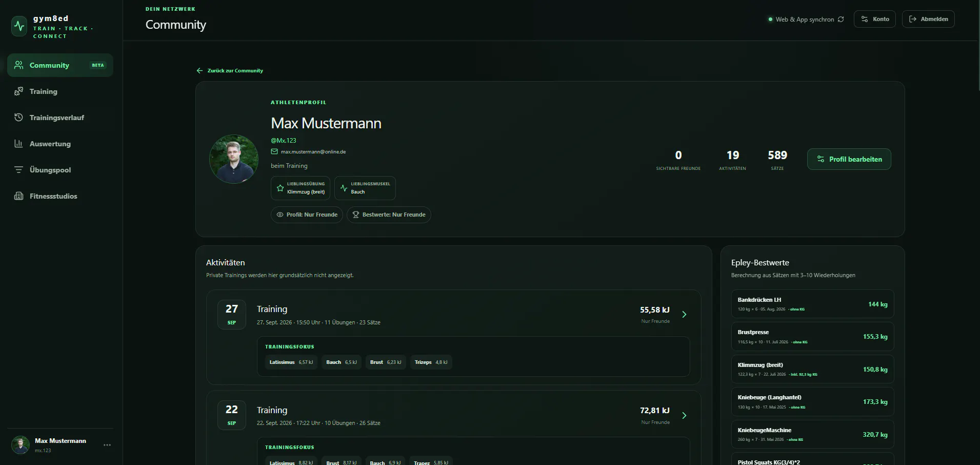Viewport: 980px width, 465px height.
Task: Open the Kniebeuge (Langhantel) entry
Action: (x=812, y=402)
